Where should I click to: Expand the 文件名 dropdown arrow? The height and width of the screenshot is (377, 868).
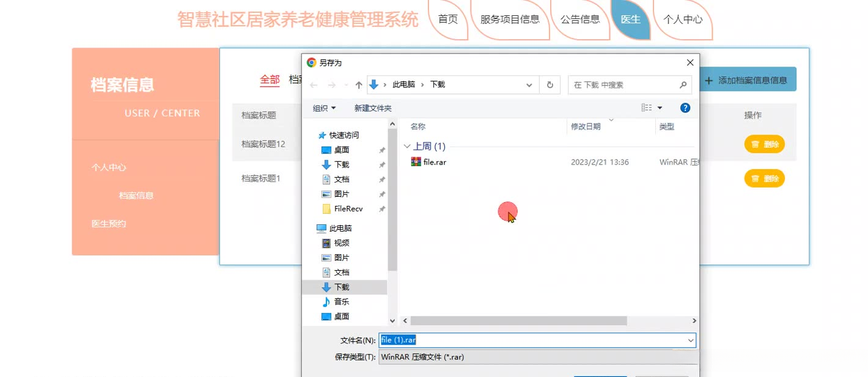691,340
